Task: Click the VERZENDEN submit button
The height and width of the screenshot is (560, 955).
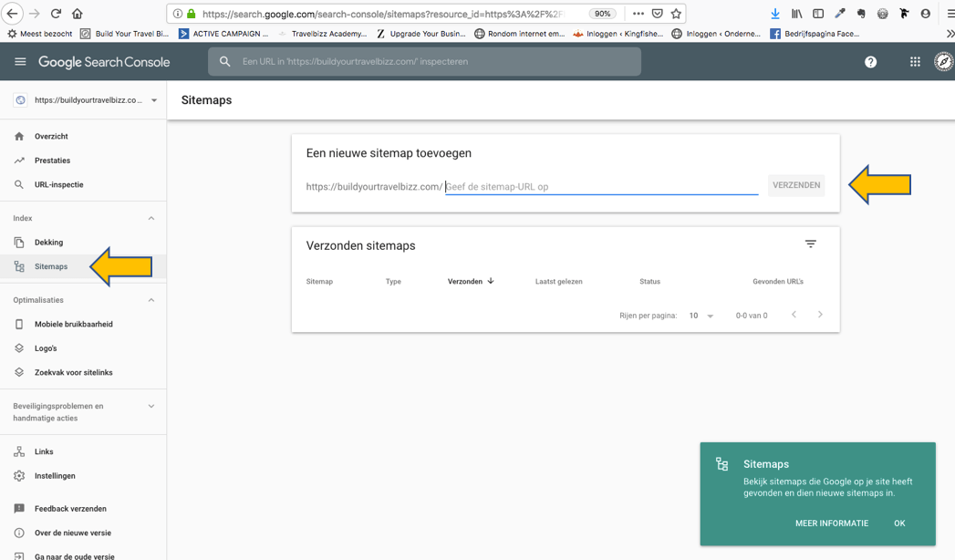Action: click(796, 185)
